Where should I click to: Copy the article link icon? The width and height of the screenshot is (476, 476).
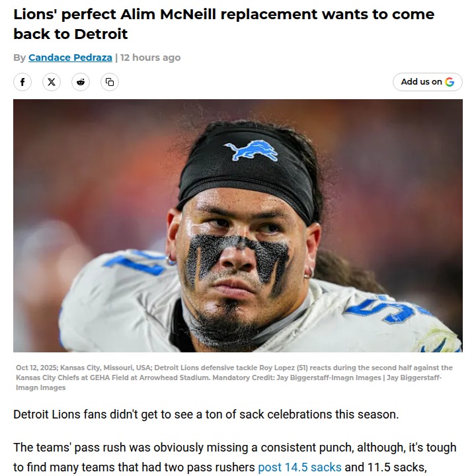click(110, 82)
